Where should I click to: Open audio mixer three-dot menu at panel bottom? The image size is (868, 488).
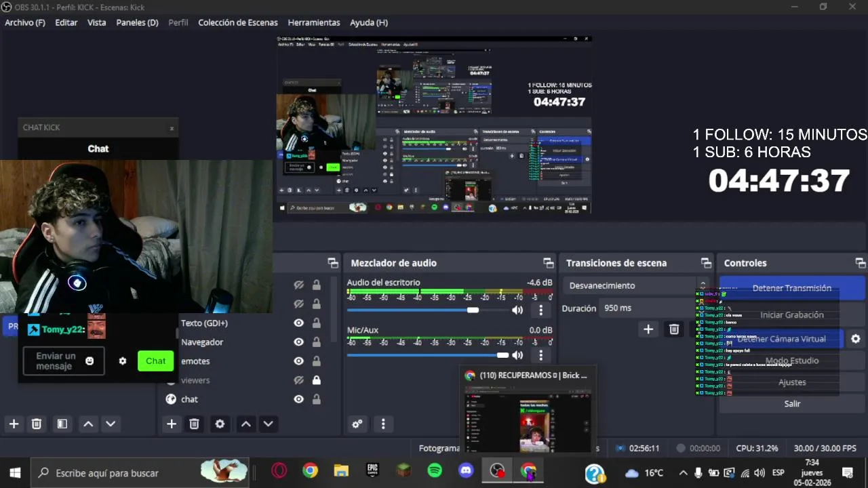click(383, 424)
